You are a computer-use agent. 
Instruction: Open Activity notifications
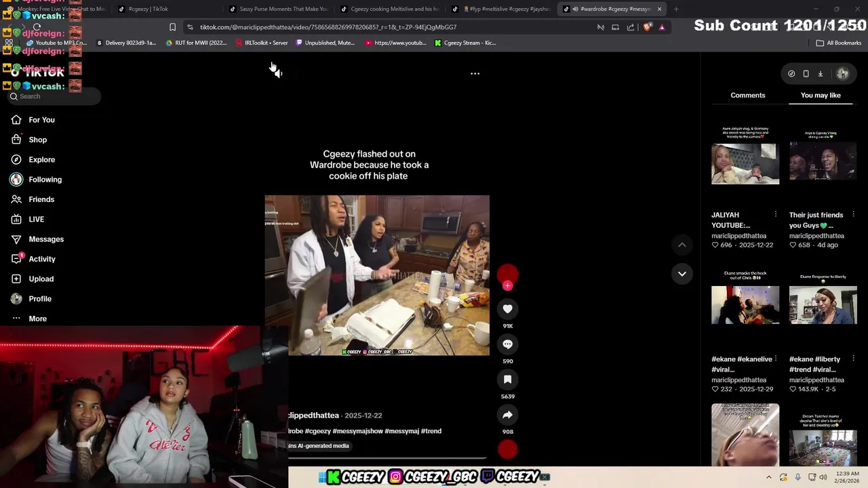(42, 259)
